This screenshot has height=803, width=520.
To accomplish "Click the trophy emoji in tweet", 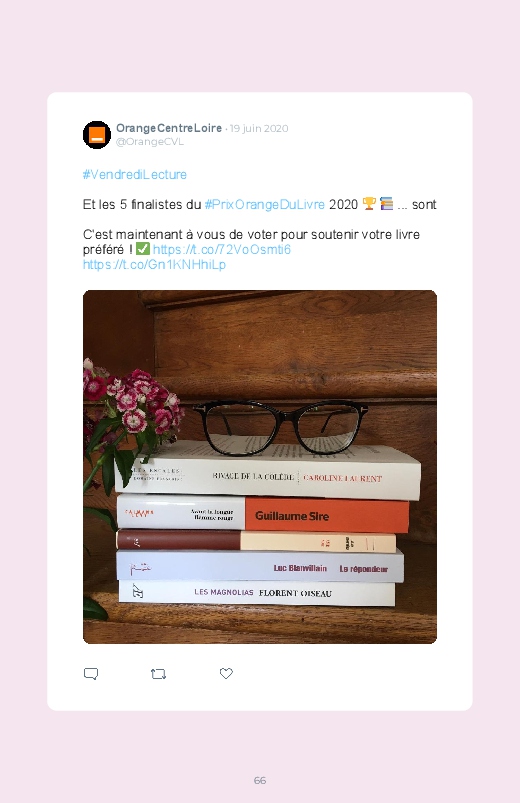I will tap(369, 204).
